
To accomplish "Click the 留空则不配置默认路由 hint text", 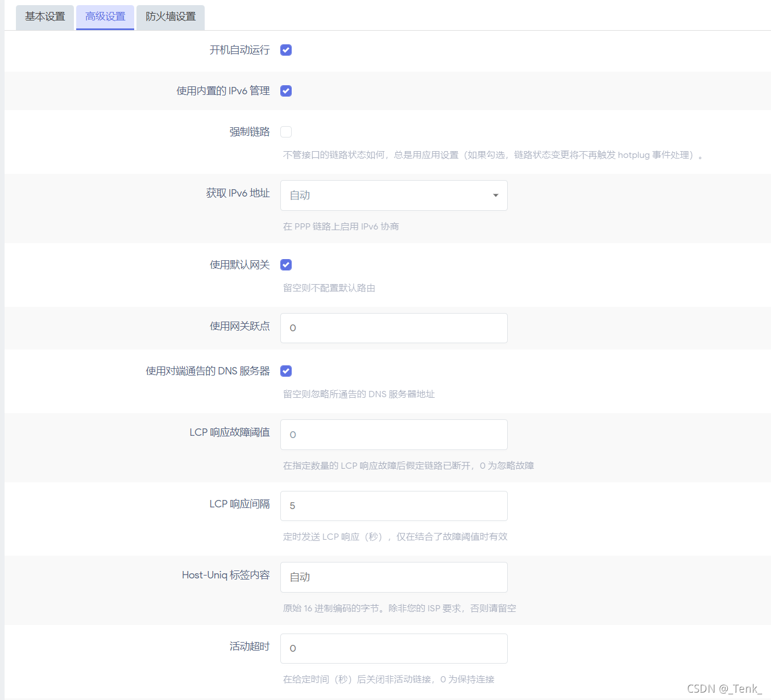I will tap(329, 288).
